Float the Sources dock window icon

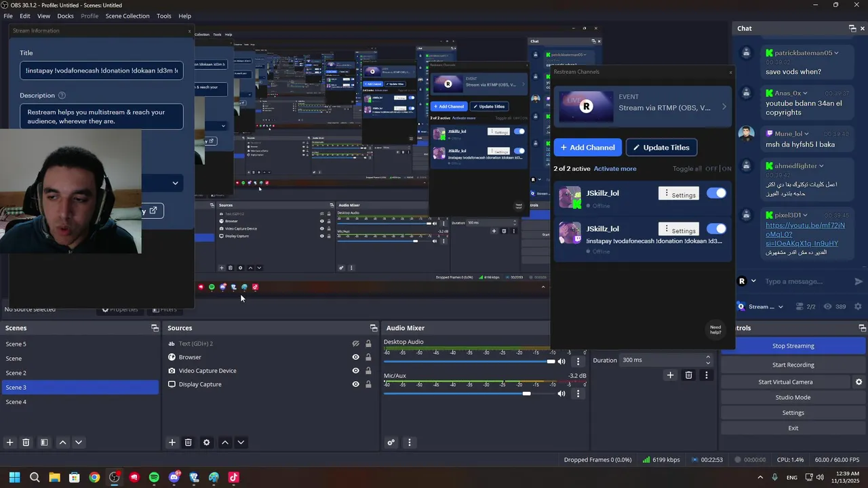point(374,328)
